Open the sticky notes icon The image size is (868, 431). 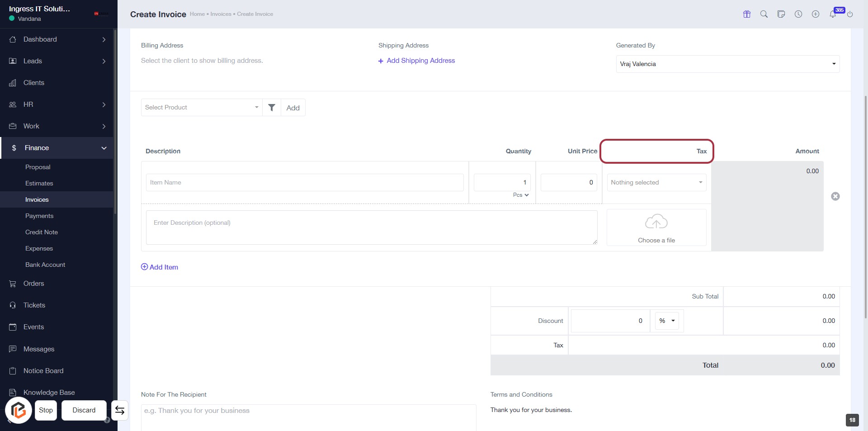(781, 14)
